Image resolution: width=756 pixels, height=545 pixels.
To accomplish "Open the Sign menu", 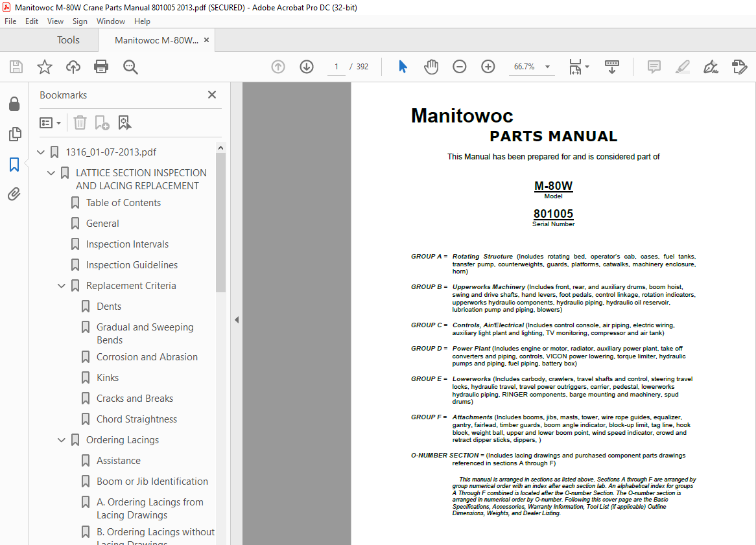I will point(80,21).
